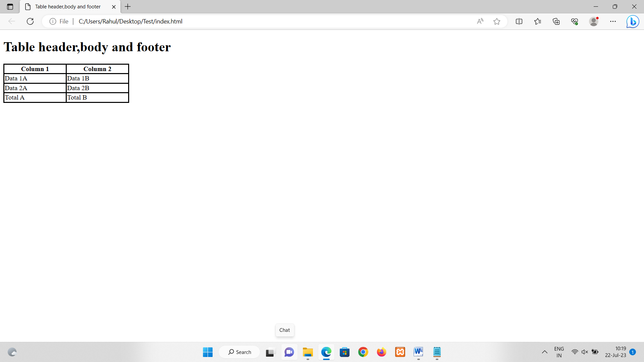Open XAMPP from the taskbar
This screenshot has height=362, width=644.
400,352
